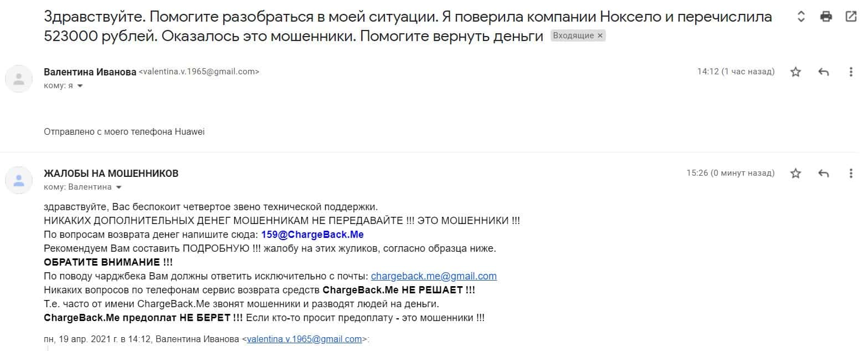Reply to the ЖАЛОБЫ НА МОШЕННИКОВ message

click(823, 174)
